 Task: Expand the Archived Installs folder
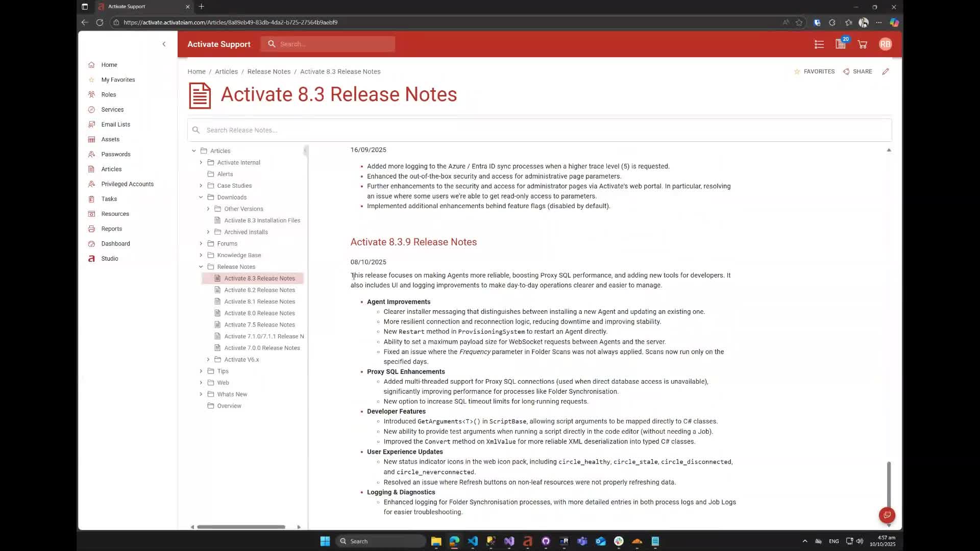pos(208,232)
